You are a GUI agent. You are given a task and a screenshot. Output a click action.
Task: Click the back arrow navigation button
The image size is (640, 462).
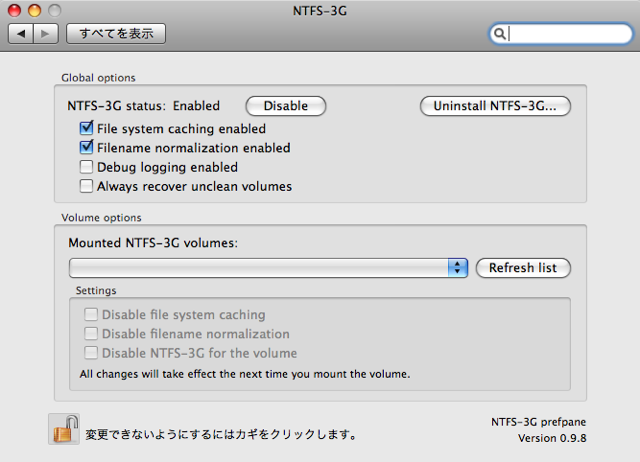(21, 33)
